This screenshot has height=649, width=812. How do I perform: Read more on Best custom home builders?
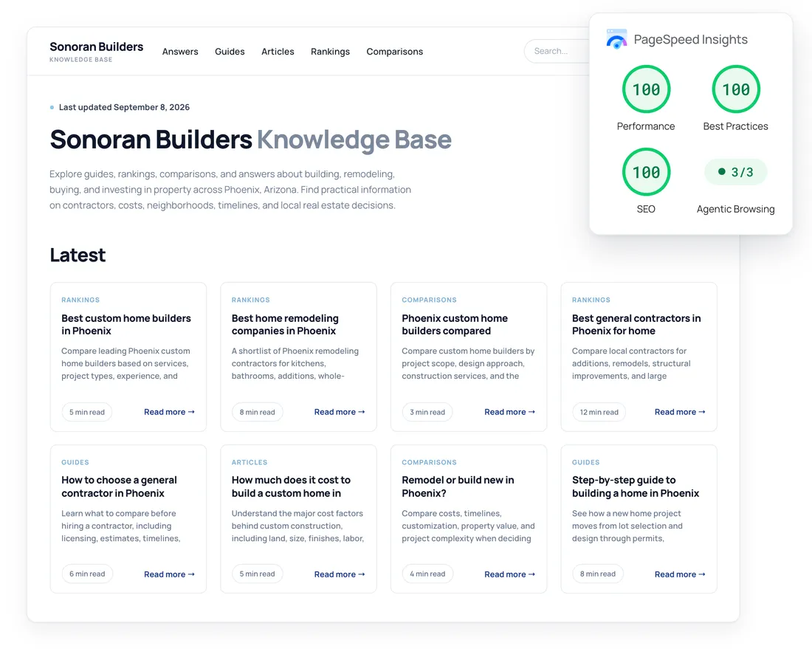coord(169,412)
